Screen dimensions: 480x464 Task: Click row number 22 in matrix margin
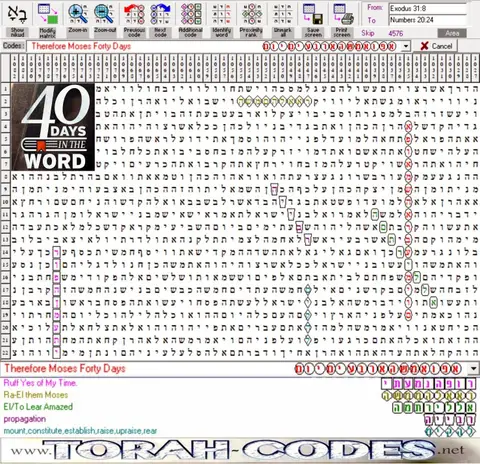[5, 352]
